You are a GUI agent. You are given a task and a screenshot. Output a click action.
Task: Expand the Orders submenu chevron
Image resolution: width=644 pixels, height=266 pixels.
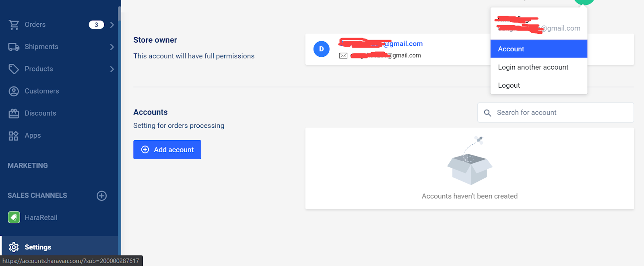coord(112,25)
